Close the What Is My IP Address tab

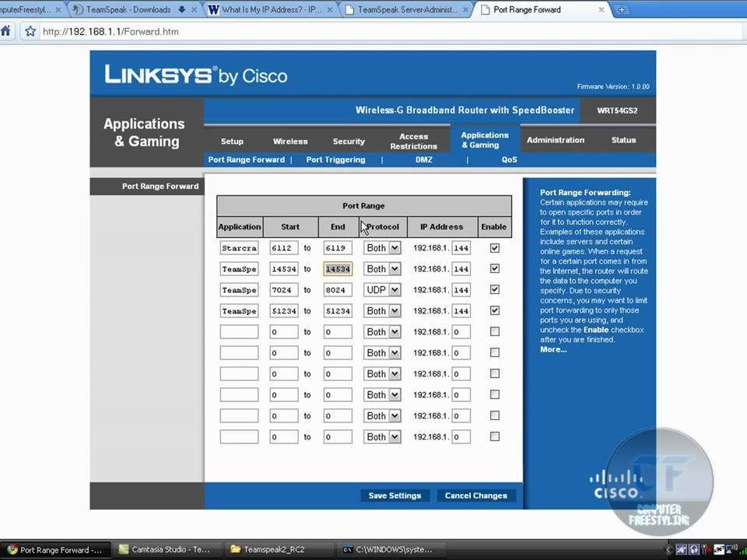pyautogui.click(x=330, y=9)
